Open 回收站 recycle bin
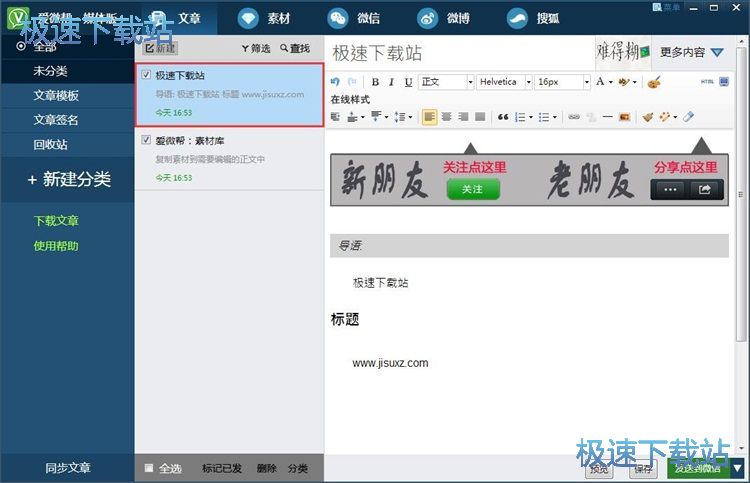750x483 pixels. coord(67,144)
